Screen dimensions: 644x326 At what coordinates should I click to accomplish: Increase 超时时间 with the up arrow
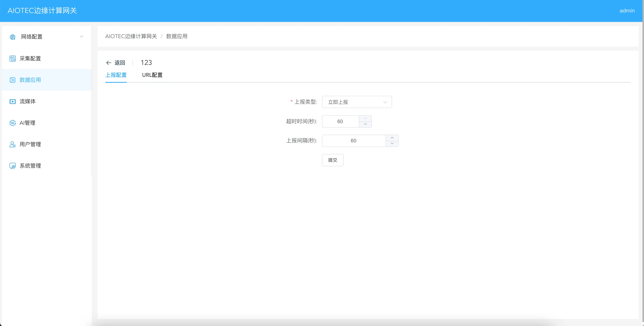click(x=365, y=118)
